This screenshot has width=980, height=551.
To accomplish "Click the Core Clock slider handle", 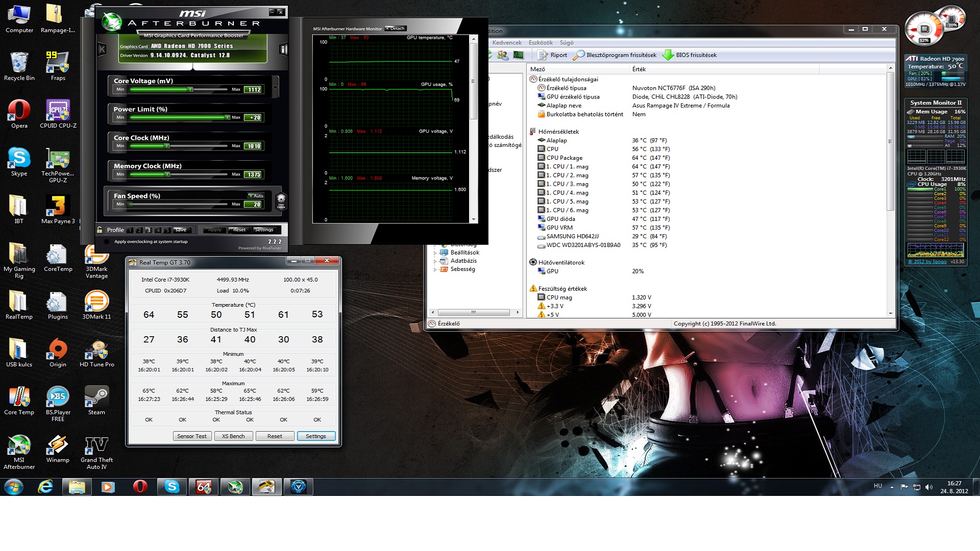I will (x=166, y=146).
